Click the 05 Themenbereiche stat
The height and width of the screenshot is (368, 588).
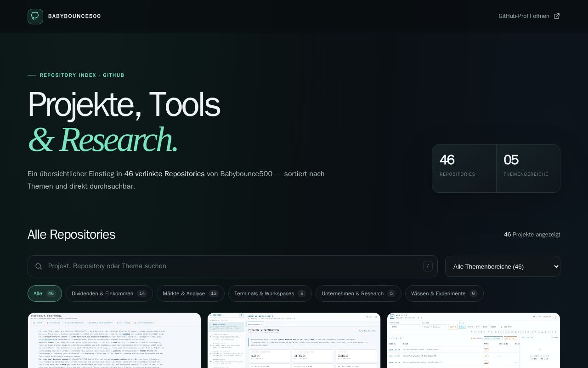(528, 168)
